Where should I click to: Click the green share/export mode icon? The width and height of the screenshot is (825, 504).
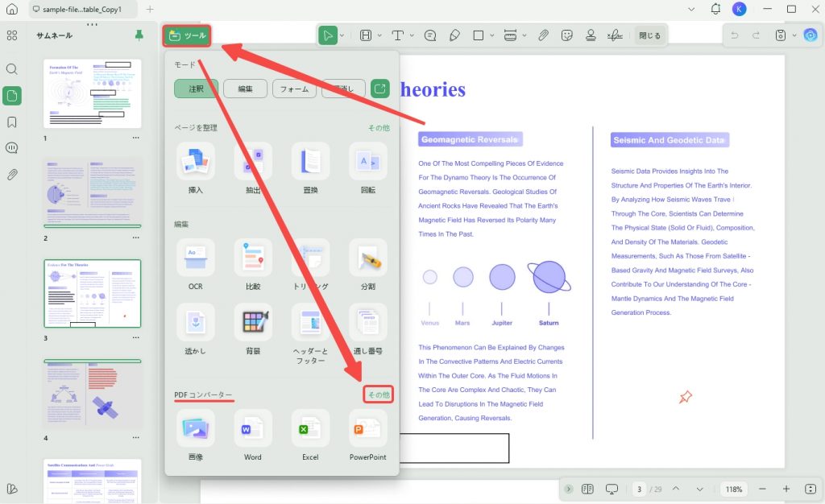(380, 89)
